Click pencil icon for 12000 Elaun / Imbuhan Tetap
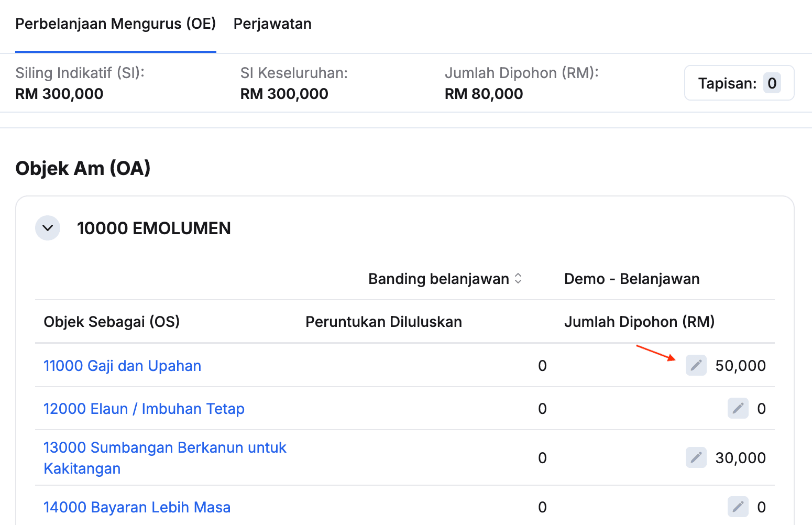 [738, 408]
